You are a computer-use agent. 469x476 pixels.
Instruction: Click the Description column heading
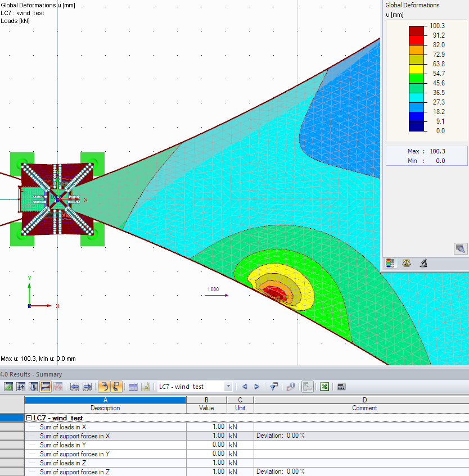[x=105, y=408]
